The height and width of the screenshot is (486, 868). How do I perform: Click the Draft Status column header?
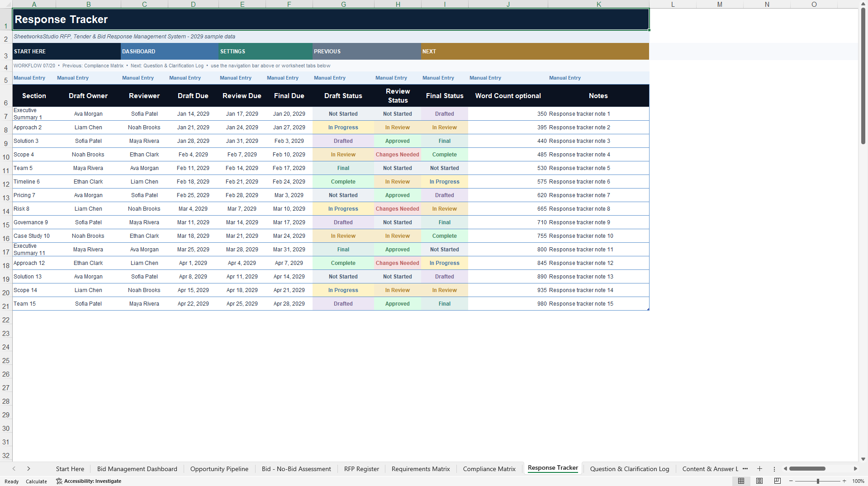[343, 96]
